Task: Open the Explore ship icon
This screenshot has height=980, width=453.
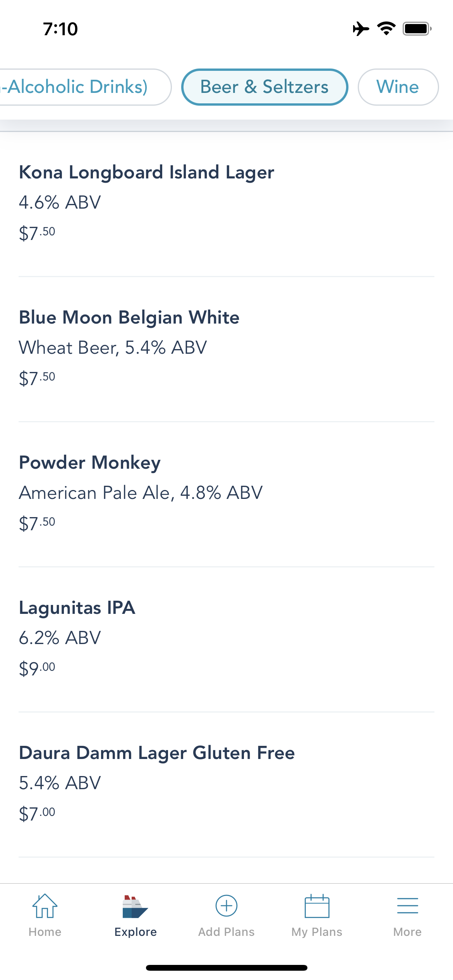Action: pyautogui.click(x=135, y=906)
